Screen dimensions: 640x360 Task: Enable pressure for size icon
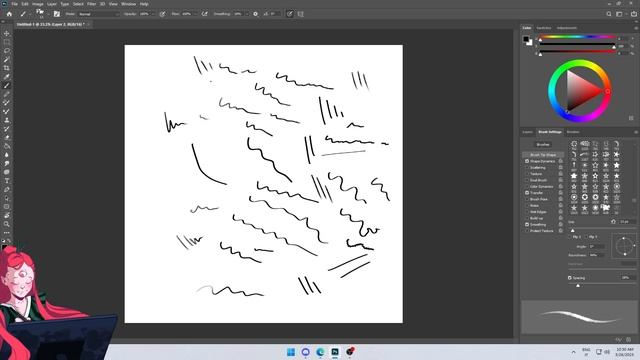pos(289,14)
